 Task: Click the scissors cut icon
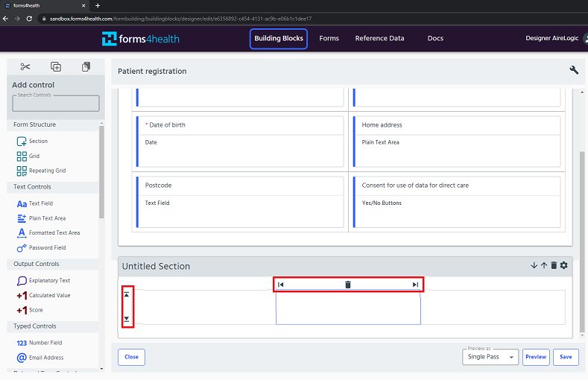click(25, 67)
